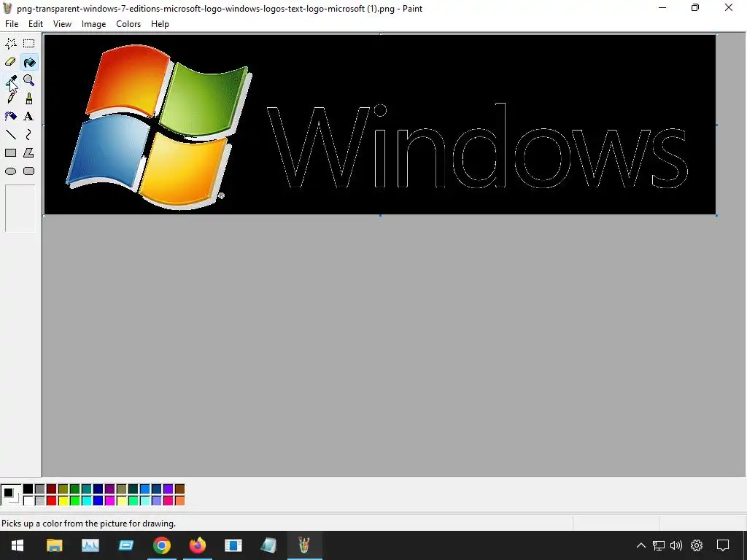The height and width of the screenshot is (560, 747).
Task: Choose the Polygon shape tool
Action: pyautogui.click(x=29, y=153)
